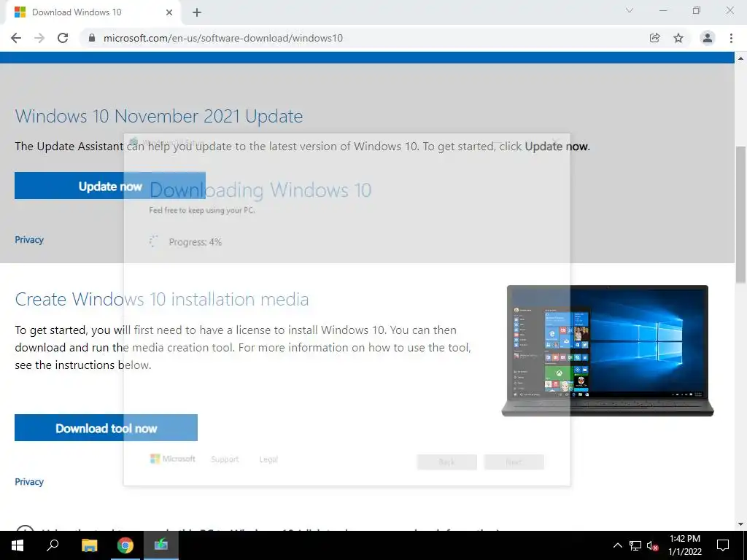Open Privacy link below Download tool now
Screen dimensions: 747x560
pos(29,481)
